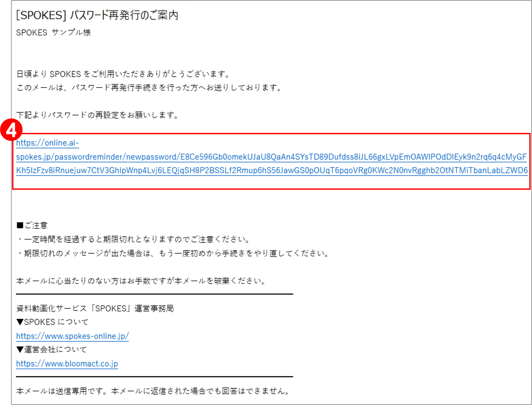This screenshot has width=532, height=405.
Task: Click the greeting SPOKES サンプル様
Action: point(54,32)
